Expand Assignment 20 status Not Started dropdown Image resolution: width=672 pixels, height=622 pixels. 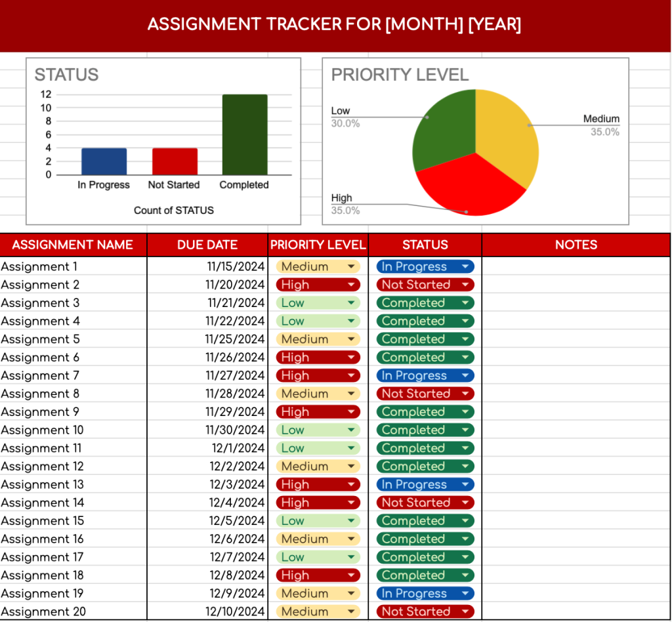425,612
